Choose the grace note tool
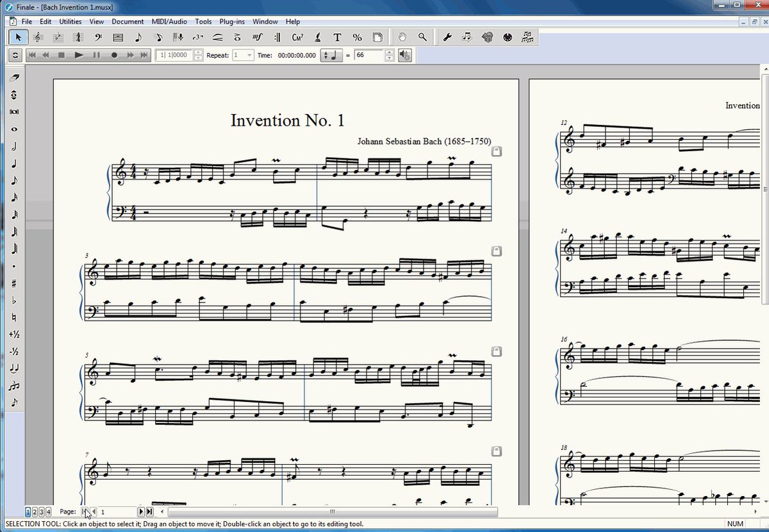769x532 pixels. (14, 403)
